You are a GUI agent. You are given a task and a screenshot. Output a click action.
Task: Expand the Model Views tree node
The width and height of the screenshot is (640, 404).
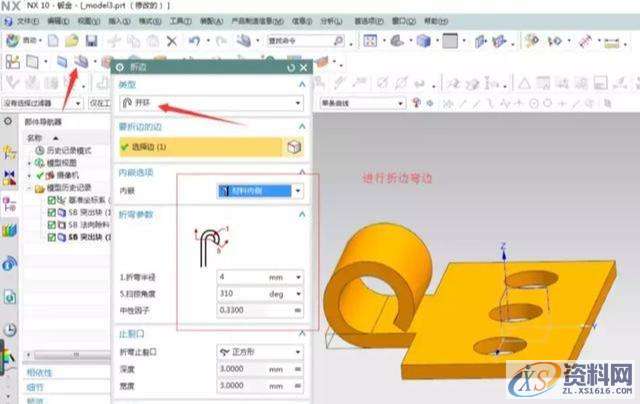click(x=29, y=163)
